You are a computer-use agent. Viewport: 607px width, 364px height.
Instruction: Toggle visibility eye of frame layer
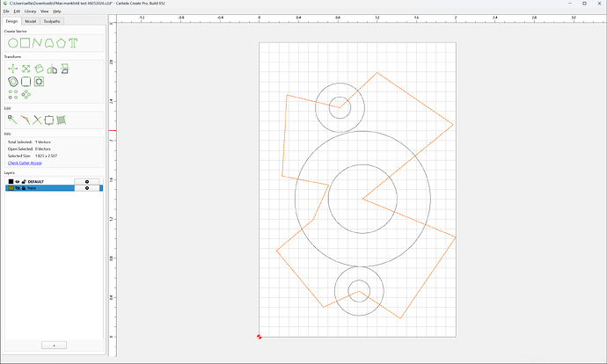click(18, 188)
